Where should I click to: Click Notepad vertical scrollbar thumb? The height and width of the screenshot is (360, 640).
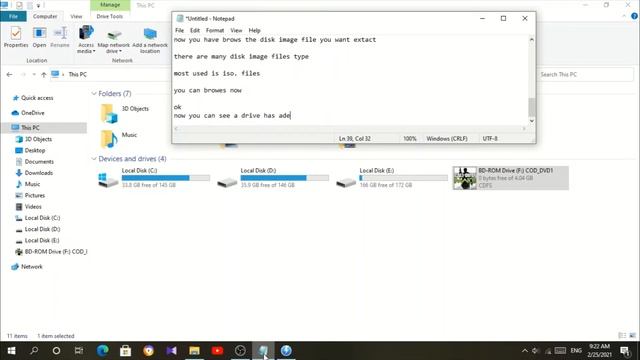[x=531, y=107]
